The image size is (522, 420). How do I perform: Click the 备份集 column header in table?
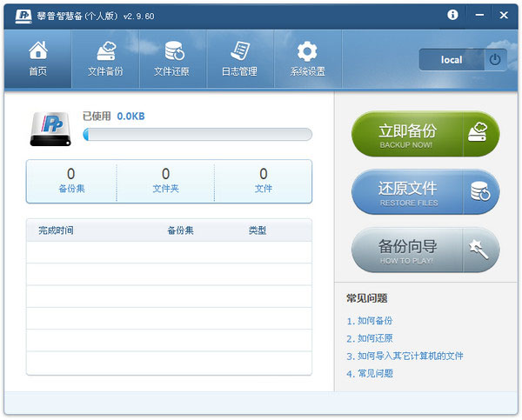pos(180,230)
